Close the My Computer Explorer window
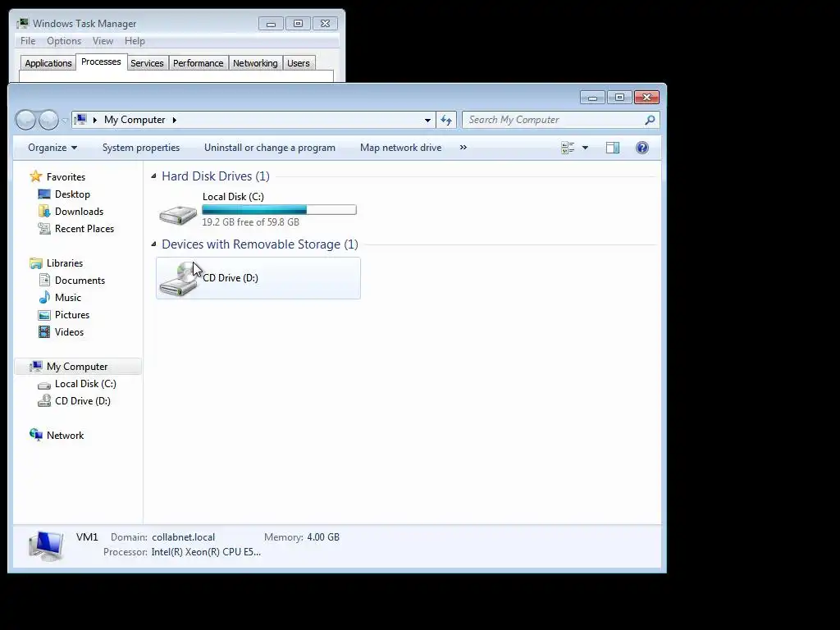840x630 pixels. coord(646,97)
